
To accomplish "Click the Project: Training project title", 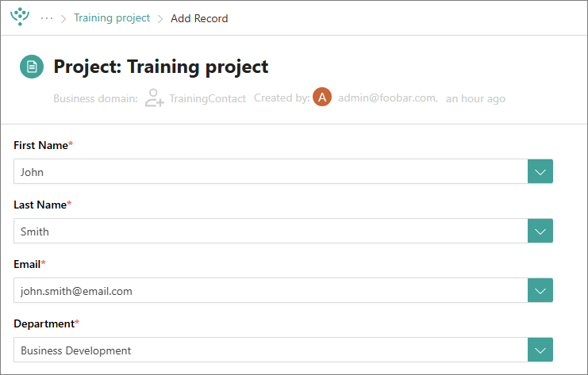I will pos(161,67).
